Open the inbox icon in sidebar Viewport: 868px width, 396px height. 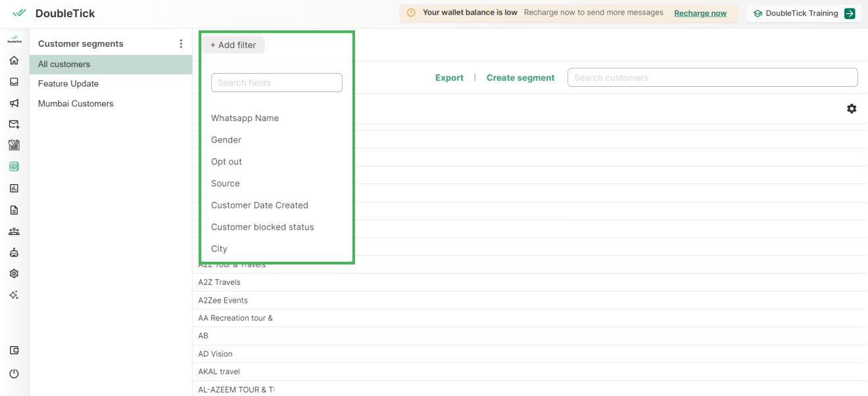pyautogui.click(x=14, y=82)
